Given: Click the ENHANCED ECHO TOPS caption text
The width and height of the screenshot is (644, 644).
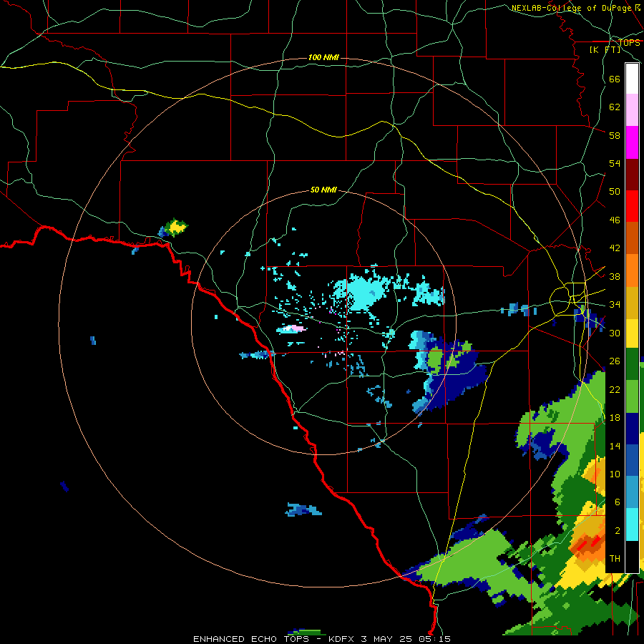Looking at the screenshot, I should (x=251, y=639).
